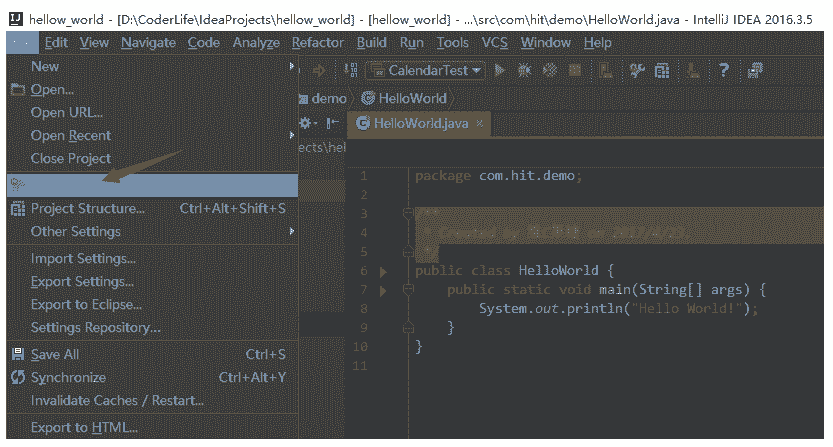Click the 'public class HelloWorld {' line
This screenshot has height=447, width=833.
514,271
